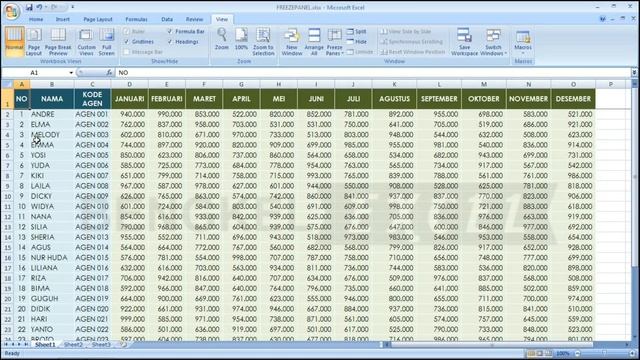640x360 pixels.
Task: Go to last sheet navigation arrow
Action: coord(26,344)
